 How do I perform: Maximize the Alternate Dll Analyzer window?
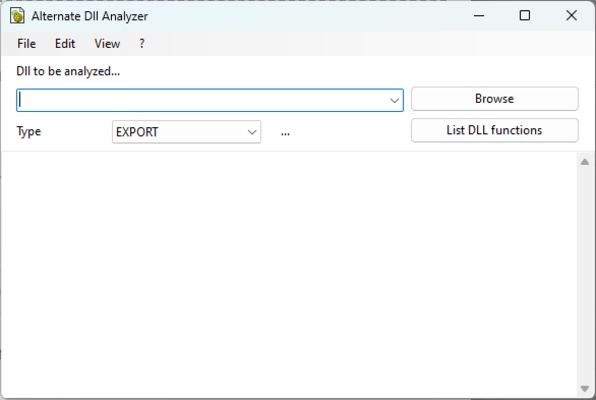point(525,16)
